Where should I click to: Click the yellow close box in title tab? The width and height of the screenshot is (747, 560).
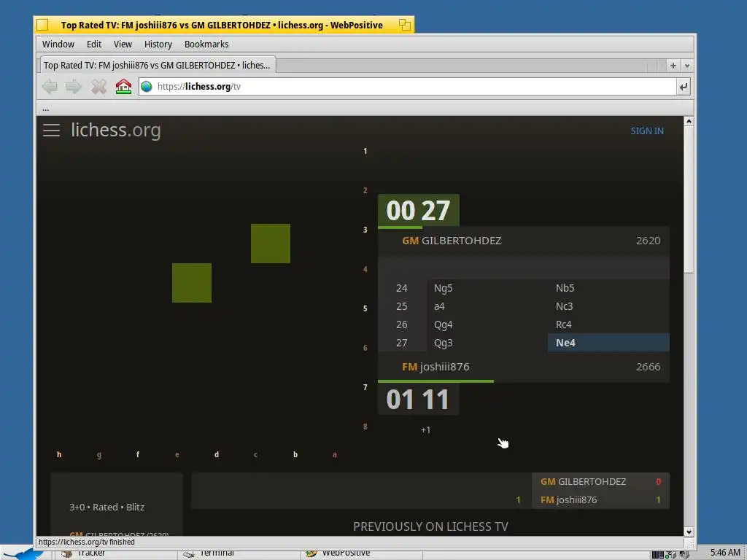42,25
